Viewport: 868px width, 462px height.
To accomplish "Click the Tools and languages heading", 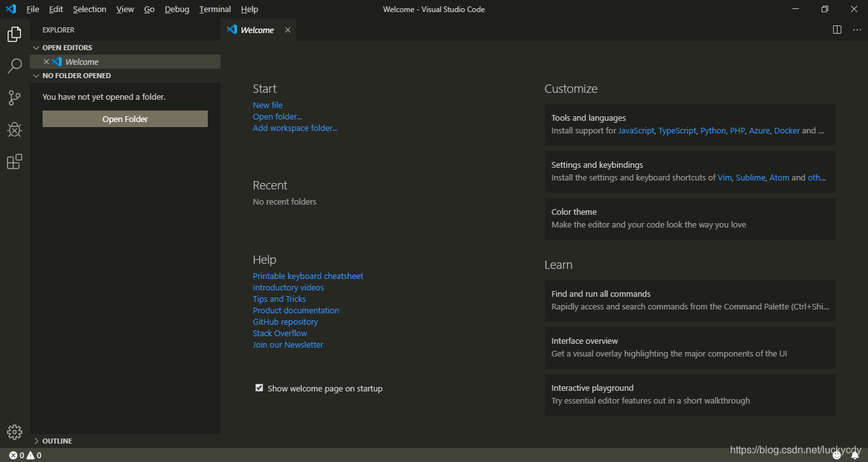I will pyautogui.click(x=588, y=118).
